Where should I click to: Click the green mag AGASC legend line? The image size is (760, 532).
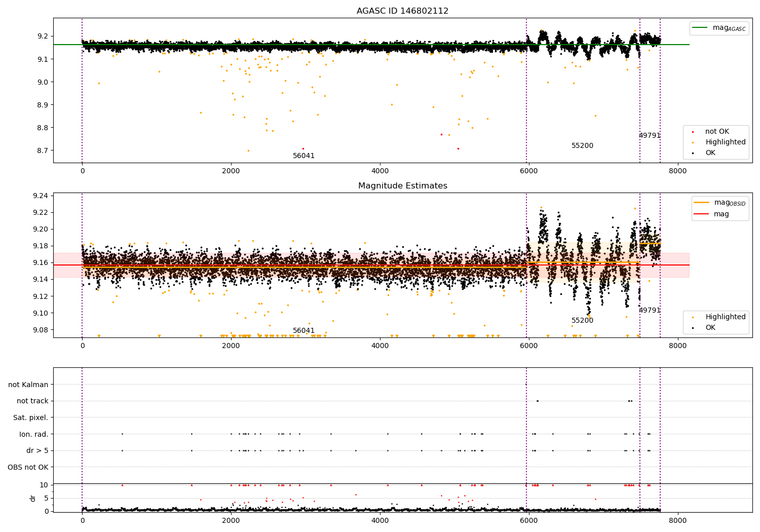[x=700, y=27]
